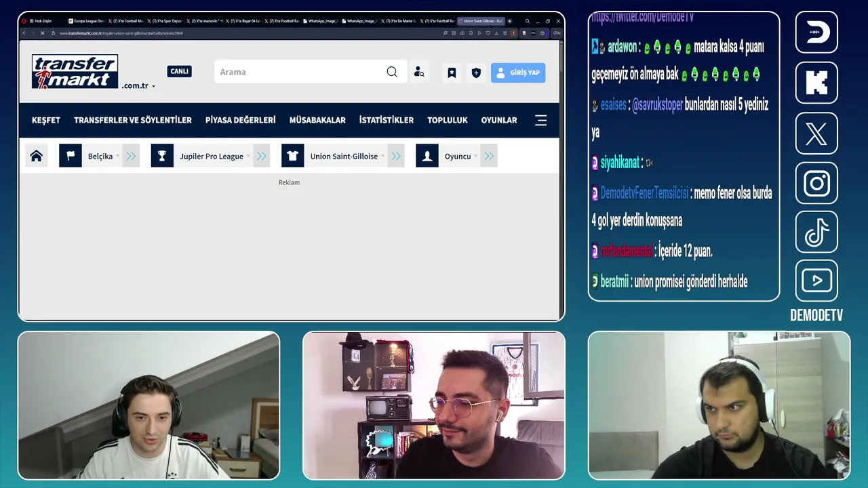This screenshot has height=488, width=868.
Task: Click the page's vertical scrollbar
Action: (561, 179)
